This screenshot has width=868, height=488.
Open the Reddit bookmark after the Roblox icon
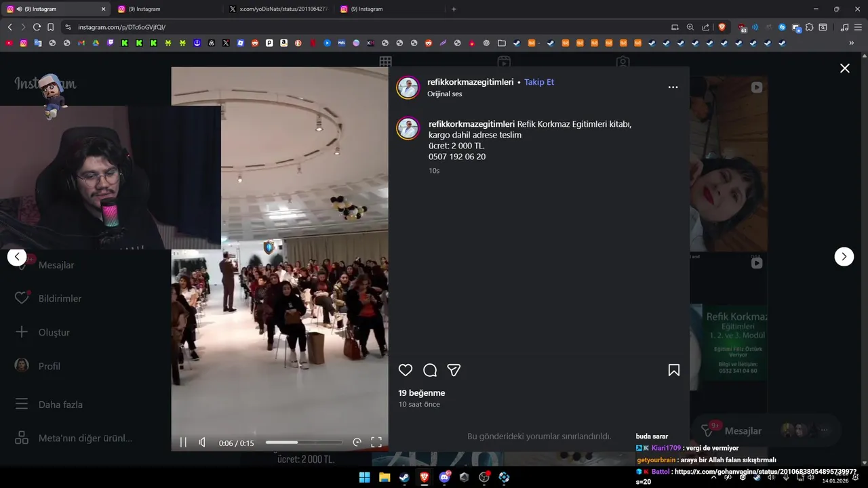[x=255, y=43]
